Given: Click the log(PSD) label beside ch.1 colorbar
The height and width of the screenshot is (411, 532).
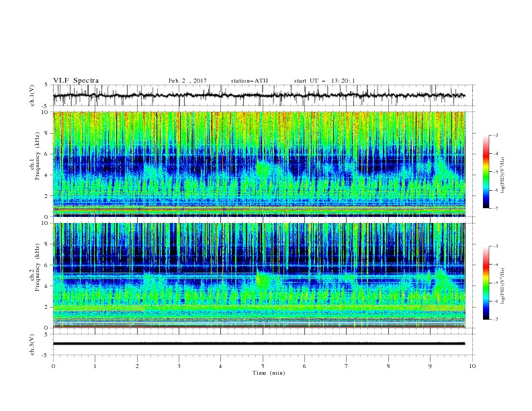Looking at the screenshot, I should tap(503, 175).
